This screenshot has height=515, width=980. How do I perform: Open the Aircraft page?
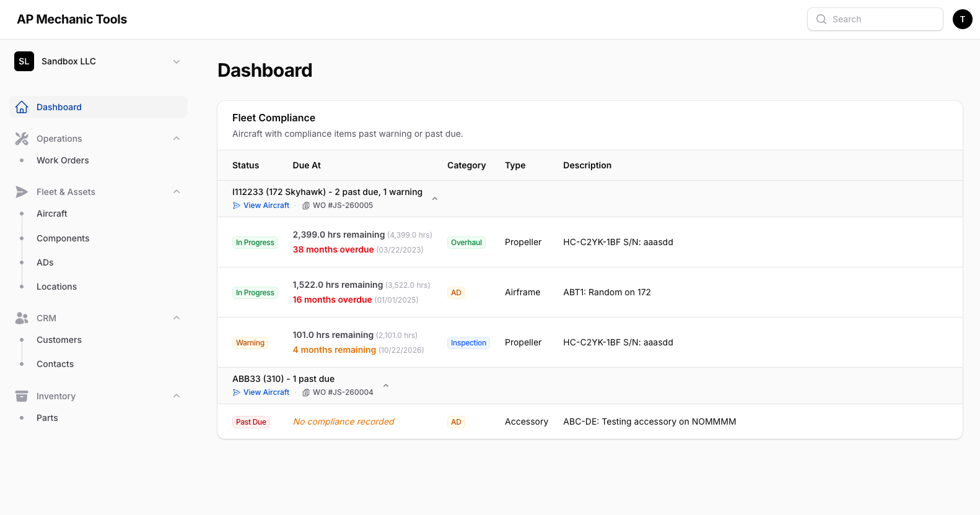tap(52, 214)
